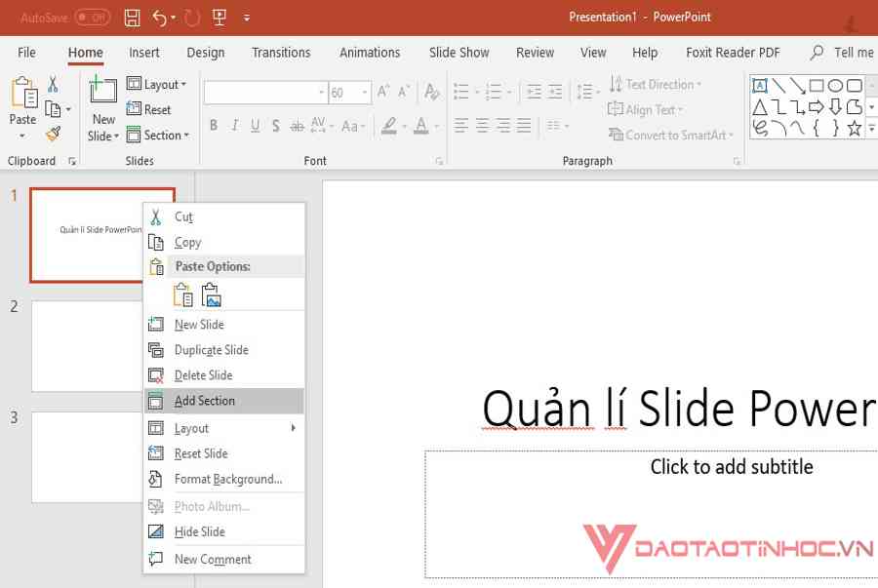Select the star shape in gallery
Viewport: 878px width, 588px height.
click(854, 128)
